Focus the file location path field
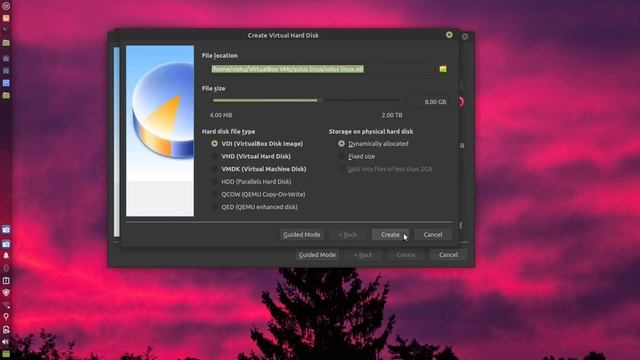The image size is (640, 360). [x=322, y=69]
